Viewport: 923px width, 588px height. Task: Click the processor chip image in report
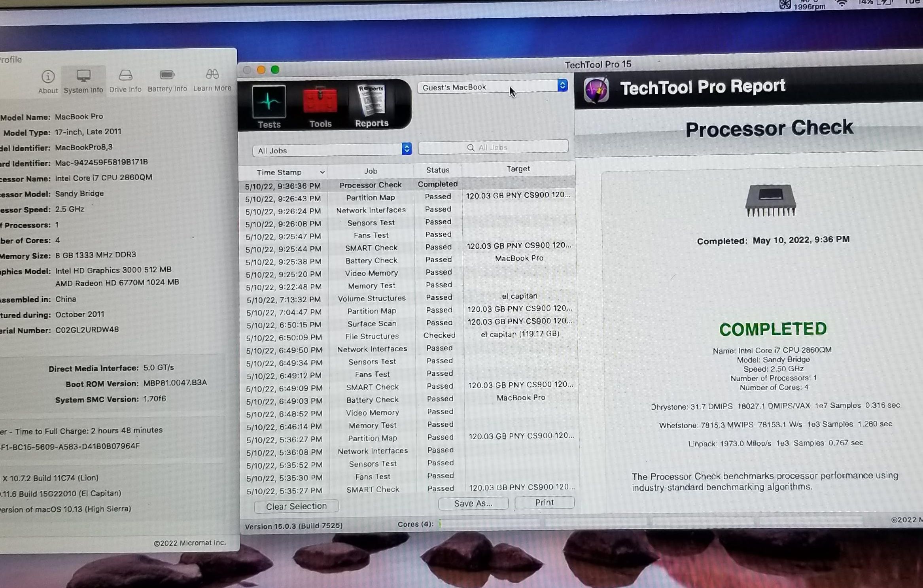point(770,200)
